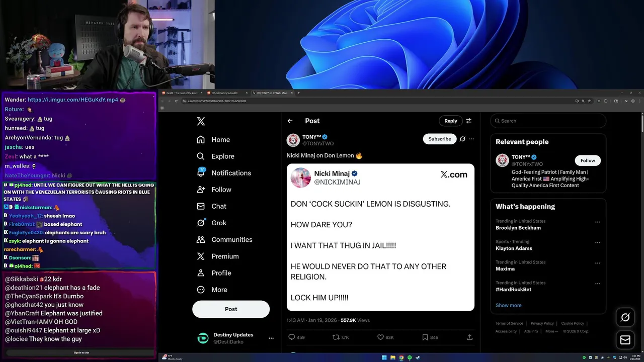644x362 pixels.
Task: Click the 557.9K Views count
Action: pos(355,320)
